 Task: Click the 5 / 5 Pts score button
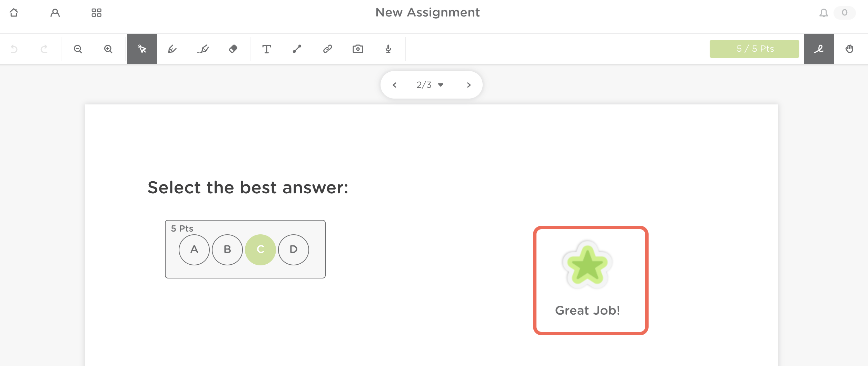(754, 49)
